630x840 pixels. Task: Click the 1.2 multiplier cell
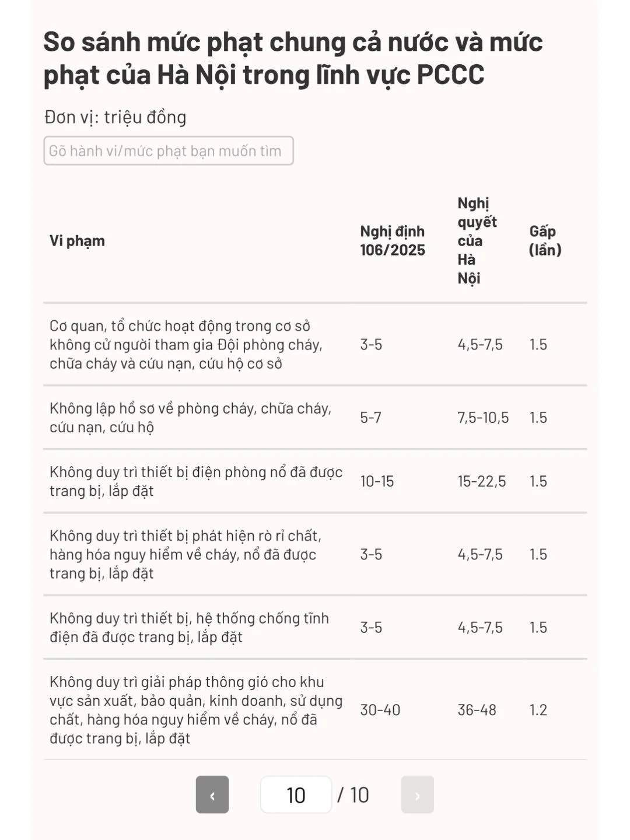point(538,710)
